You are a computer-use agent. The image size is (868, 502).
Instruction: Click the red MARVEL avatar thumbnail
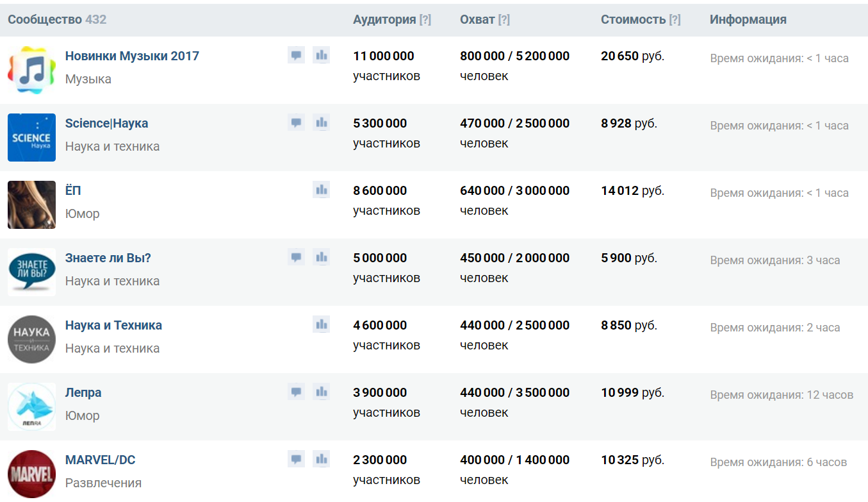31,474
